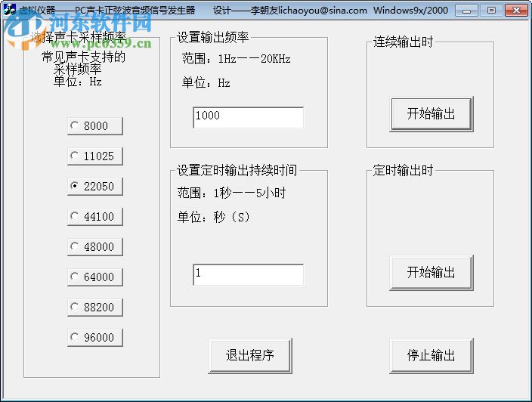
Task: Start timed output in 定时输出时 group
Action: pos(431,273)
